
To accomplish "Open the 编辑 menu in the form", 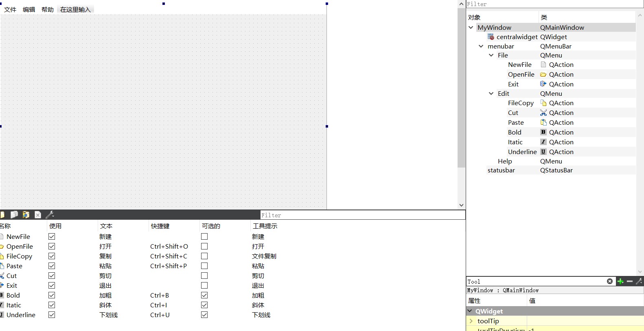I will point(29,9).
